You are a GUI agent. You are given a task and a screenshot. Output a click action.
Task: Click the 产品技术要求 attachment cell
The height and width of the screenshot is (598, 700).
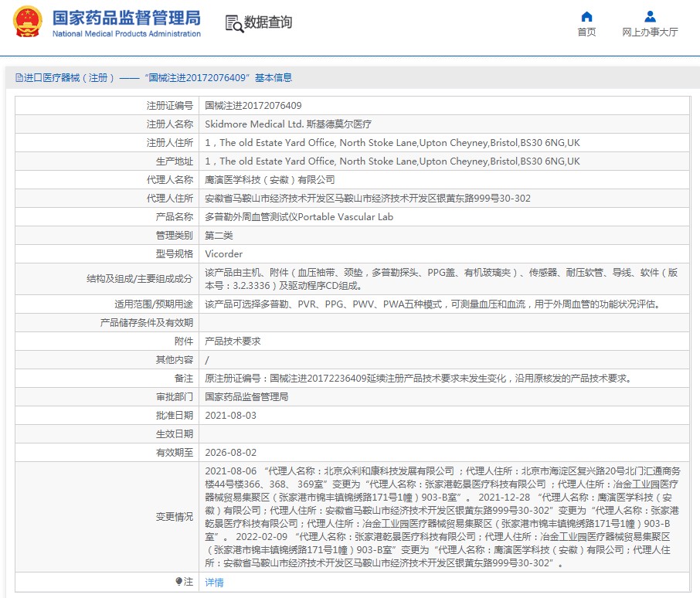[233, 341]
